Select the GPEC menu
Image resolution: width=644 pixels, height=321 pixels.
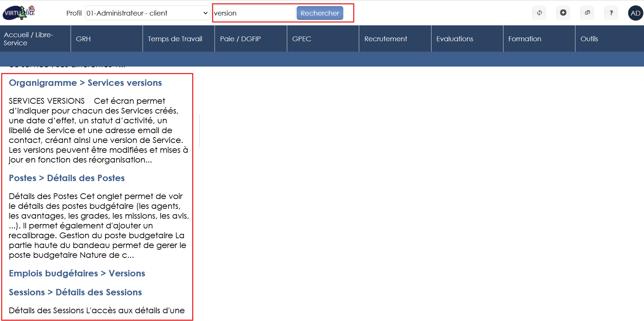(x=323, y=39)
